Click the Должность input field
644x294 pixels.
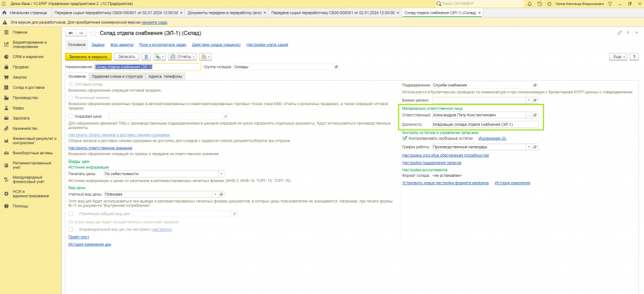(x=485, y=124)
